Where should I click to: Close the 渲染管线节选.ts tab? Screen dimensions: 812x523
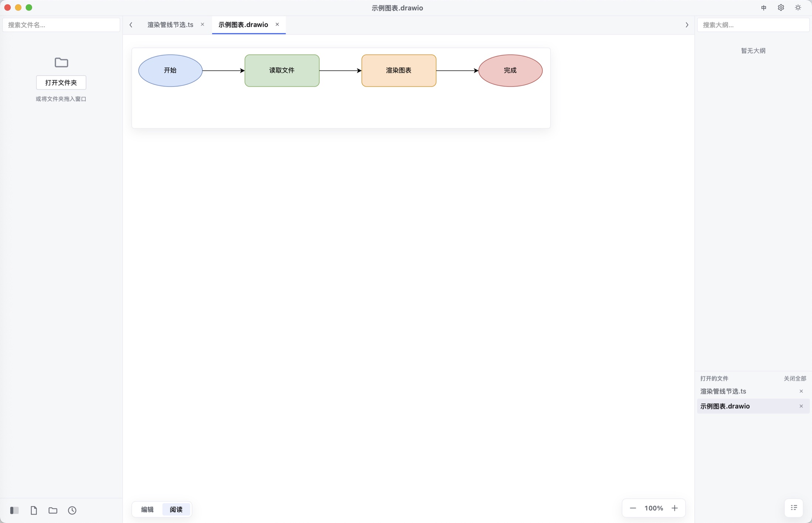202,24
